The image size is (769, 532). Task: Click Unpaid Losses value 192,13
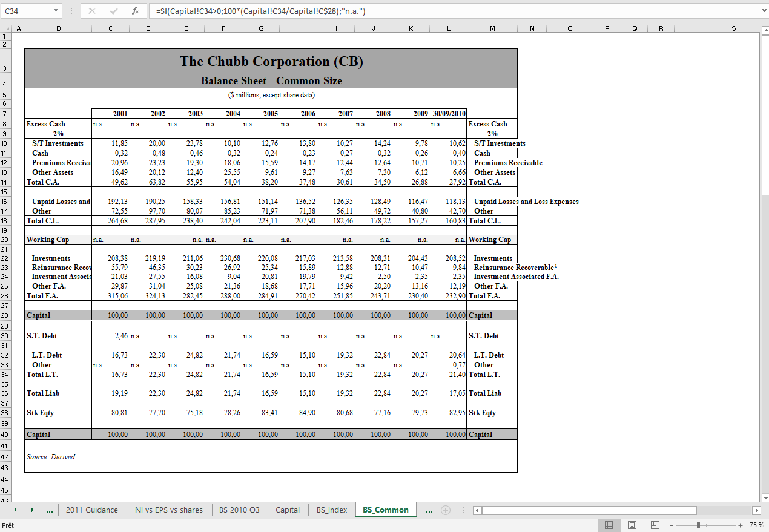[x=117, y=202]
